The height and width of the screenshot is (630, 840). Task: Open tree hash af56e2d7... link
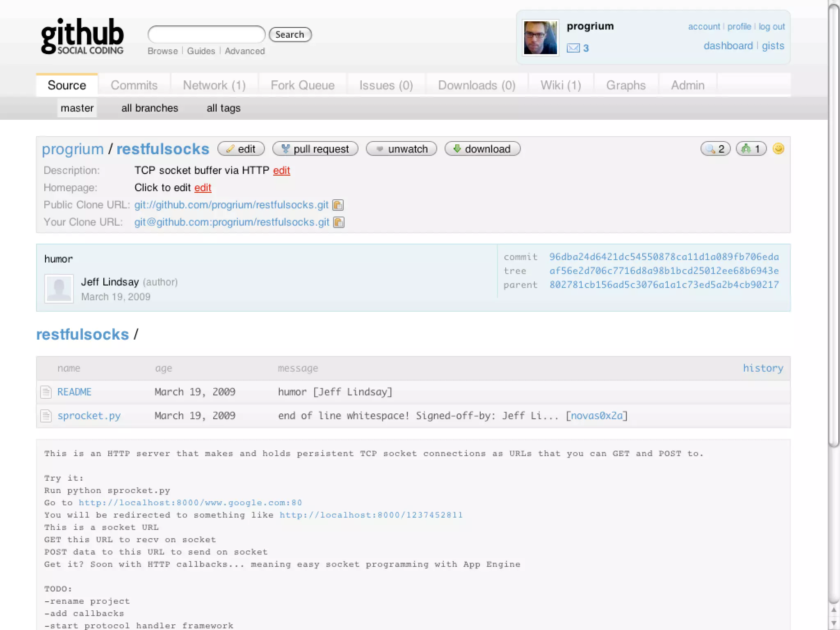pos(664,271)
